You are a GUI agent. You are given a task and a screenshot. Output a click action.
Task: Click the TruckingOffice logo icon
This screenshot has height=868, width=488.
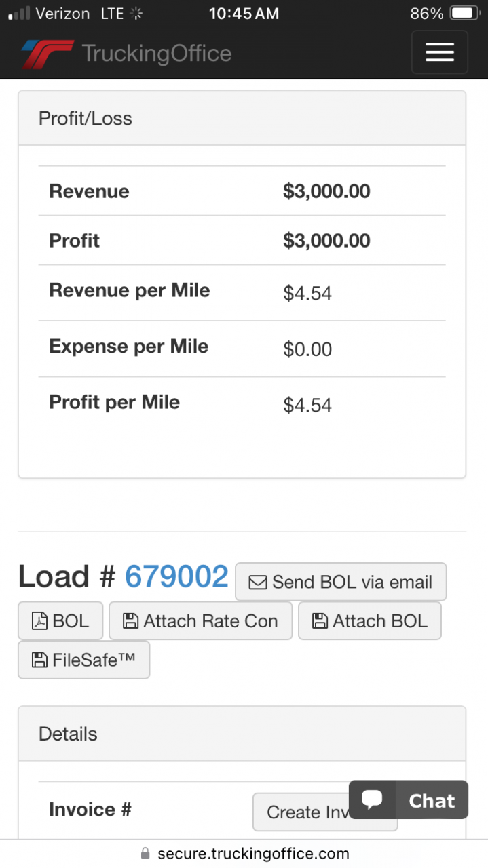[47, 54]
